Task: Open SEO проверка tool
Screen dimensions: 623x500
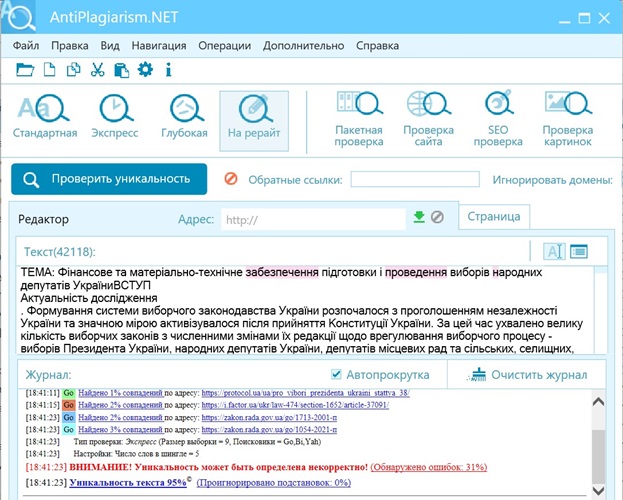Action: click(498, 119)
